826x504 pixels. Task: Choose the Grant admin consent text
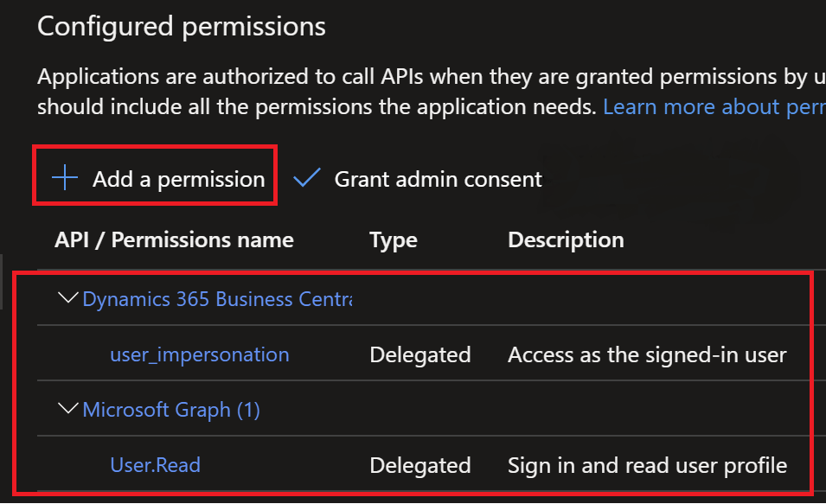click(438, 179)
